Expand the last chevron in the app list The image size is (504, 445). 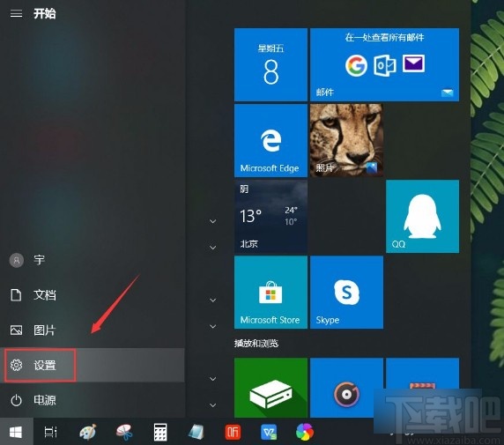point(212,405)
